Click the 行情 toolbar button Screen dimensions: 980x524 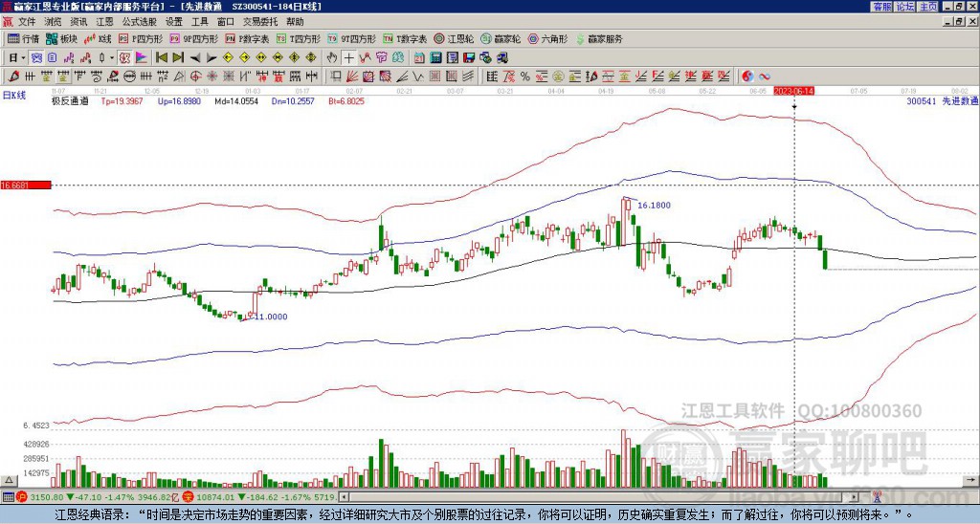23,39
